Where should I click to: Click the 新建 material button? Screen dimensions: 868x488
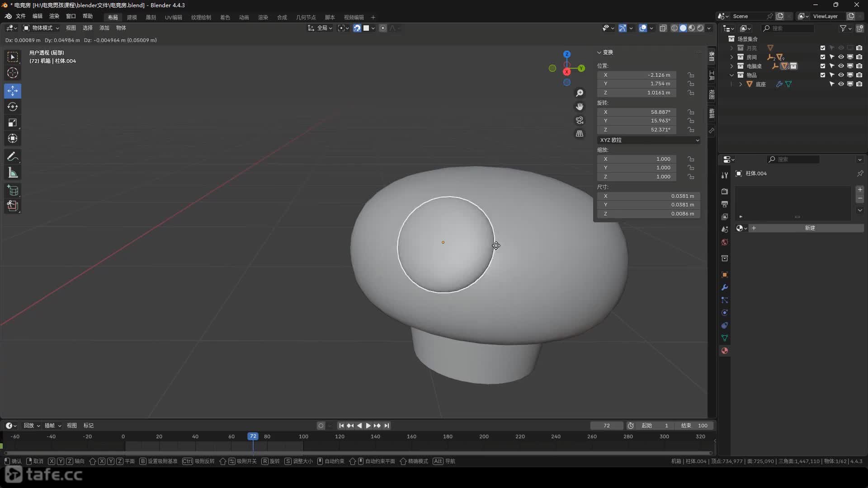(809, 228)
